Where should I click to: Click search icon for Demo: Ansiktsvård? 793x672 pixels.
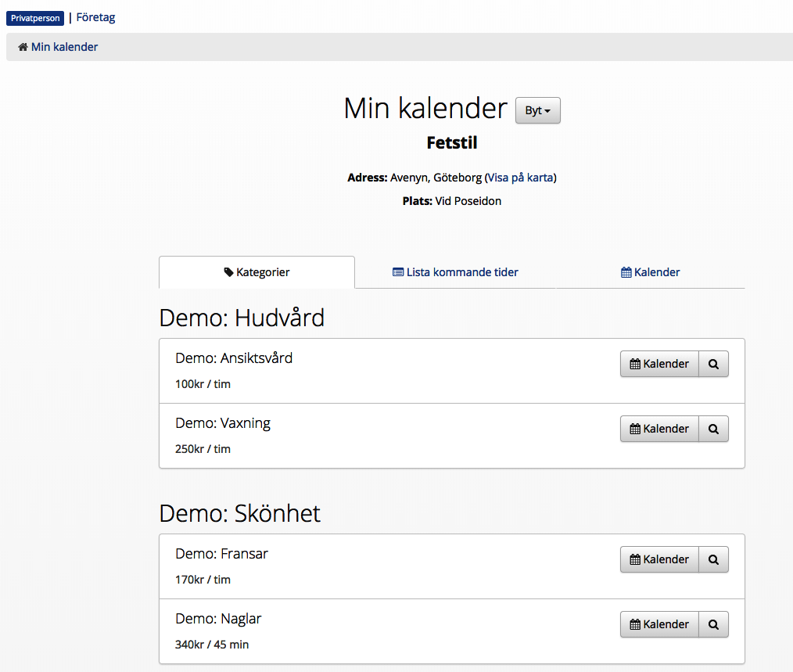pos(713,364)
